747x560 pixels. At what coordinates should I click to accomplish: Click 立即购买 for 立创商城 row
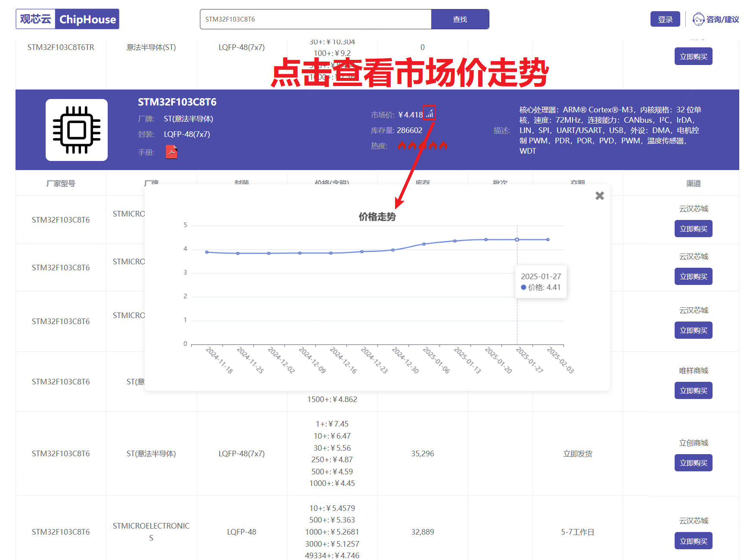[694, 463]
